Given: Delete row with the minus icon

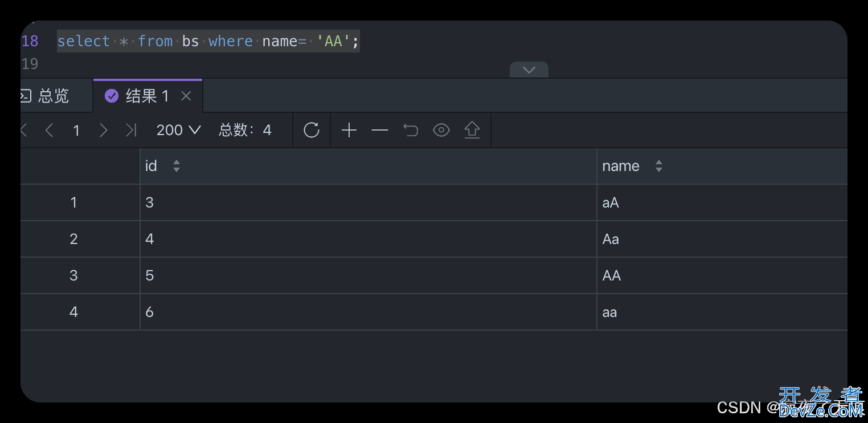Looking at the screenshot, I should pos(380,130).
